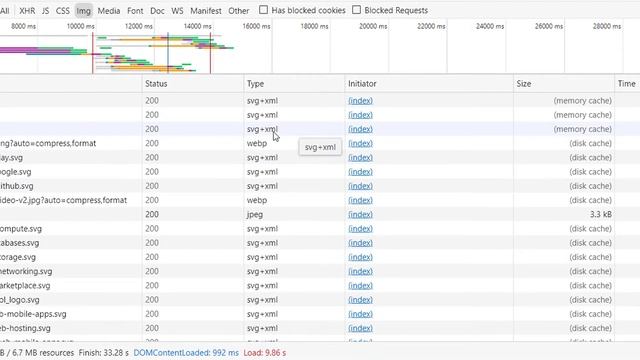Screen dimensions: 640x360
Task: Enable Blocked Requests checkbox
Action: point(356,10)
